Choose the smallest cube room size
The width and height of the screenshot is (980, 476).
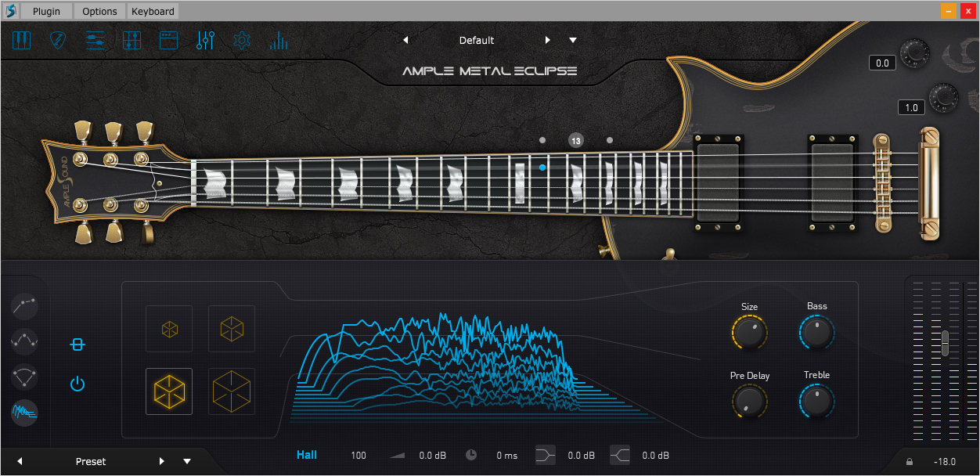[x=169, y=329]
